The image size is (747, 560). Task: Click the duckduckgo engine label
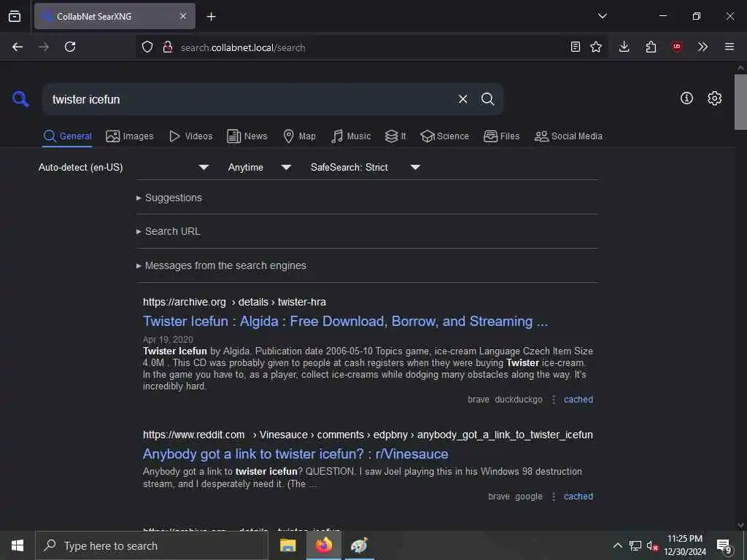coord(519,400)
